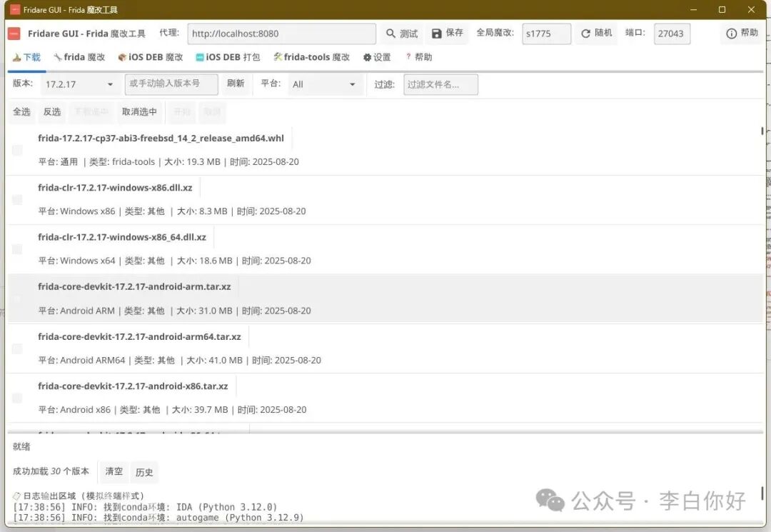This screenshot has width=771, height=532.
Task: Click the global patch name field s1775
Action: [x=546, y=34]
